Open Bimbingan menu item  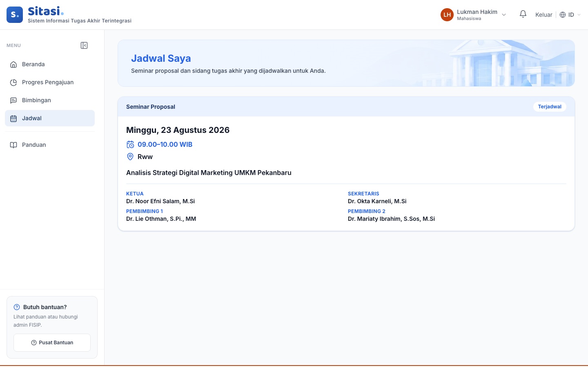point(50,100)
